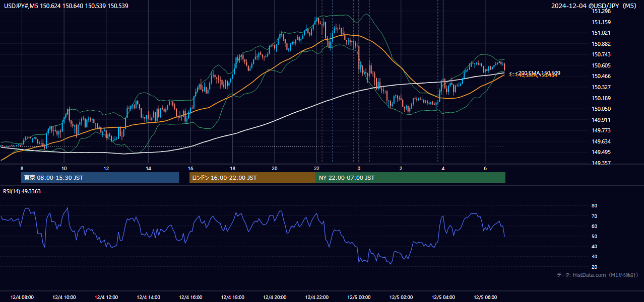644x302 pixels.
Task: Click the 12/4 22:00 date label
Action: coord(317,297)
